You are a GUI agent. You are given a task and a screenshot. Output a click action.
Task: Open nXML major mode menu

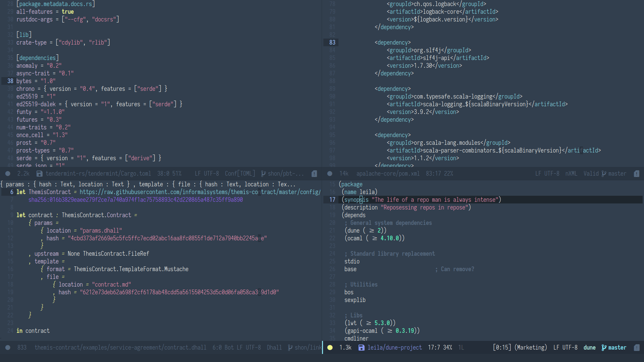click(571, 174)
